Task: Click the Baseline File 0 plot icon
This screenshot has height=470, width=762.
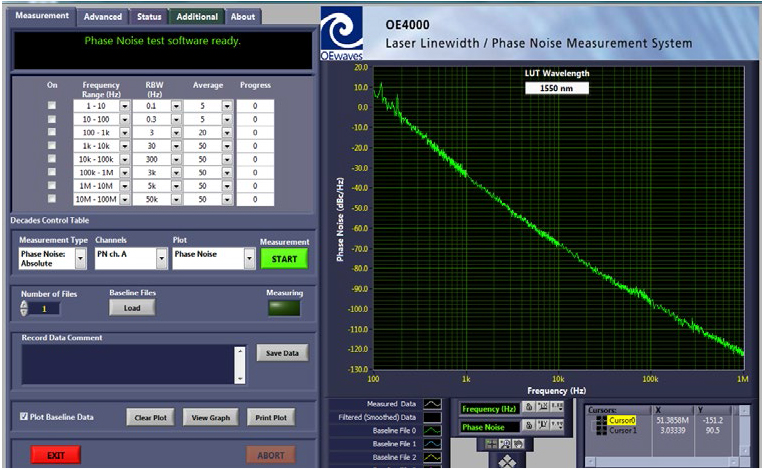Action: coord(432,431)
